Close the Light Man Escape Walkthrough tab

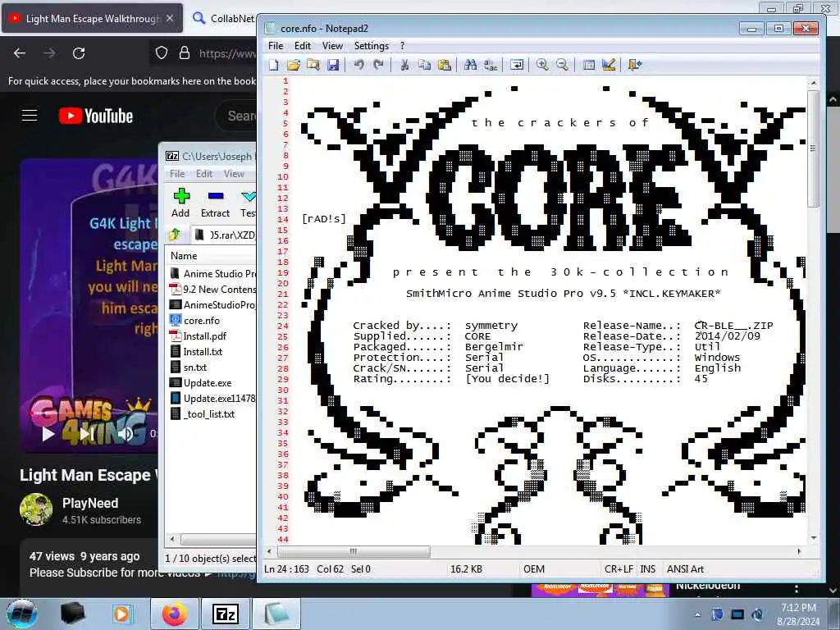[170, 18]
